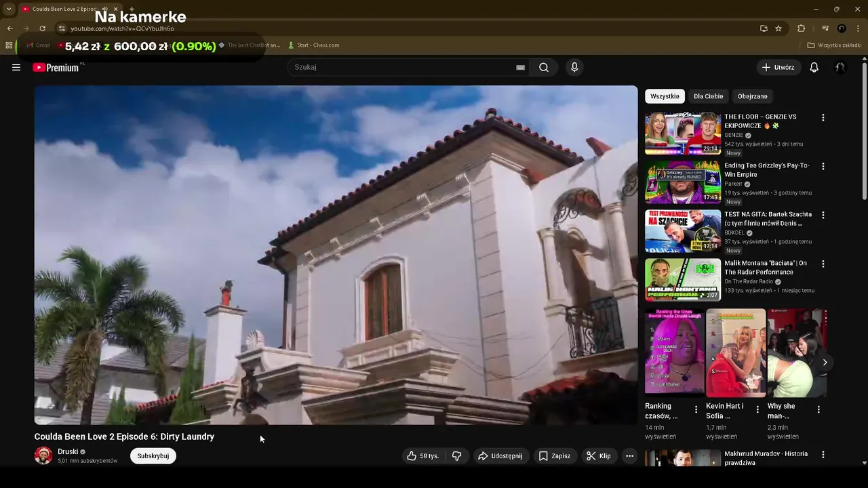Open the YouTube account avatar menu
The width and height of the screenshot is (868, 488).
(840, 67)
